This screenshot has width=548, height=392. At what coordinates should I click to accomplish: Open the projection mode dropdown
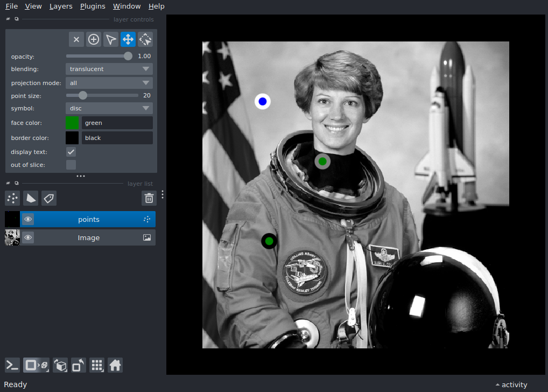(x=109, y=83)
